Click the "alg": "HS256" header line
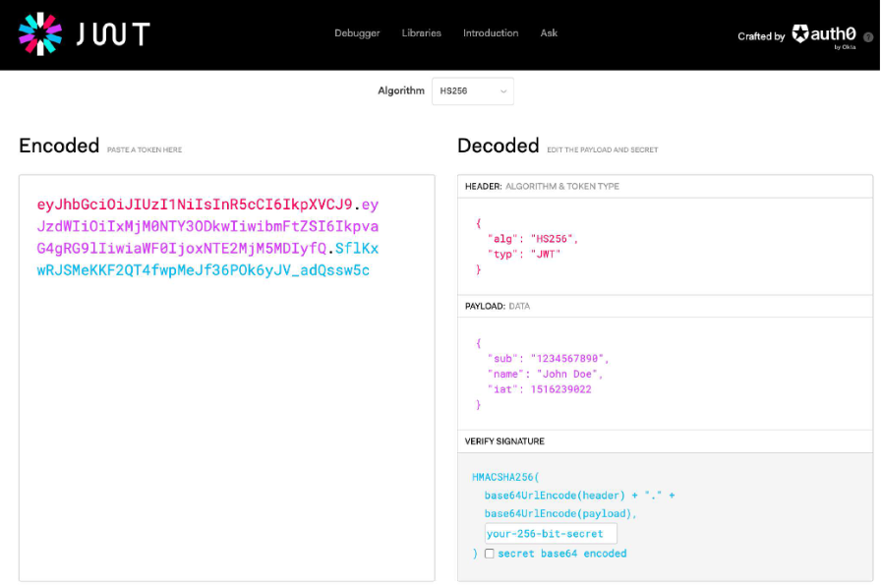The height and width of the screenshot is (588, 882). click(x=532, y=239)
